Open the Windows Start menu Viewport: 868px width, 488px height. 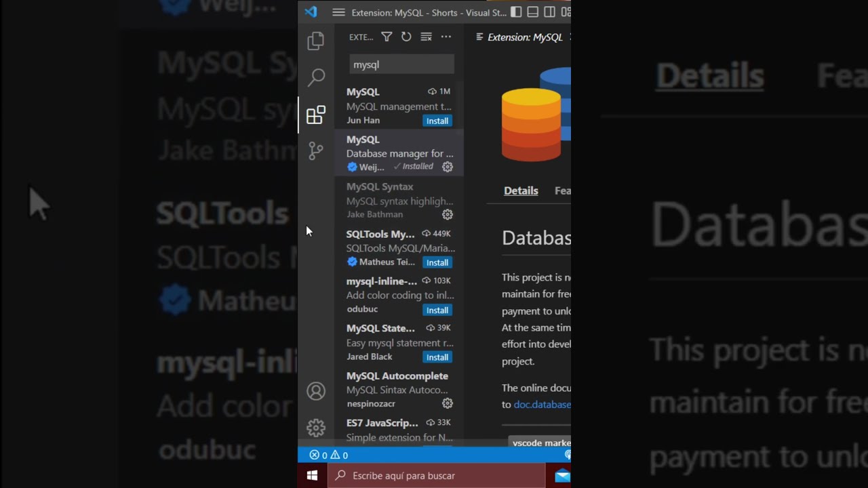[312, 475]
